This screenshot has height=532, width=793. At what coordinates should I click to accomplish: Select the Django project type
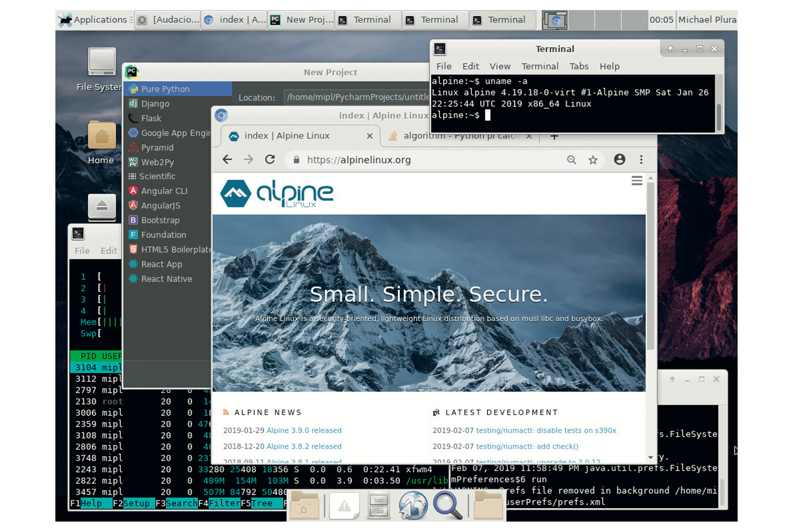pyautogui.click(x=155, y=104)
